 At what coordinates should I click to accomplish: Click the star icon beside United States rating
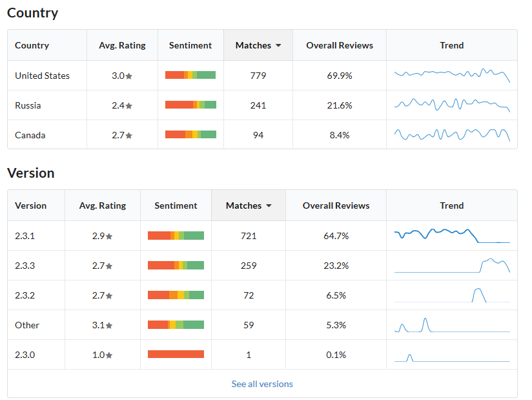[x=129, y=76]
